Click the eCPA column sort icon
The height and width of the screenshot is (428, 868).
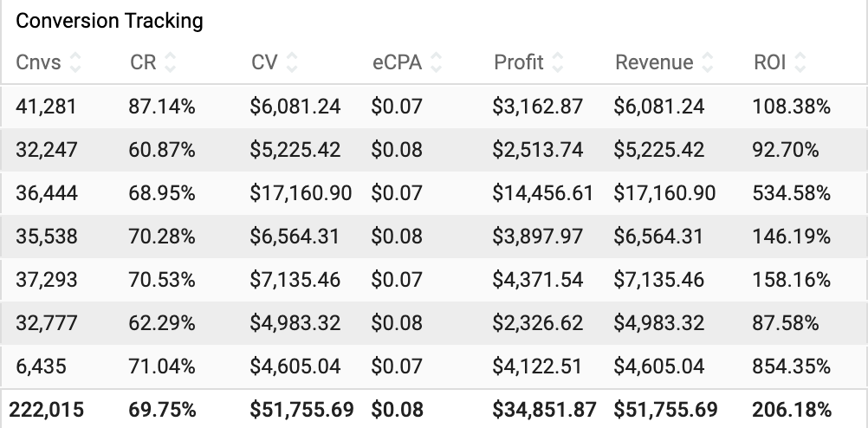pos(436,62)
